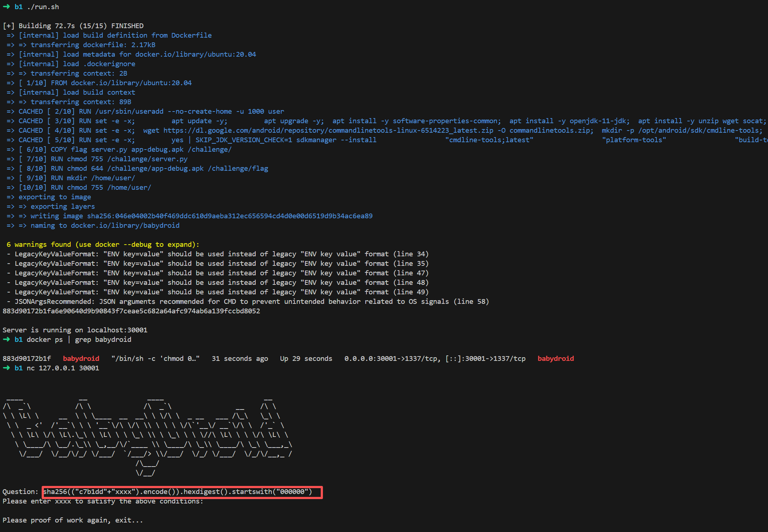768x532 pixels.
Task: Click "Please proof of work again, exit..."
Action: [x=72, y=520]
